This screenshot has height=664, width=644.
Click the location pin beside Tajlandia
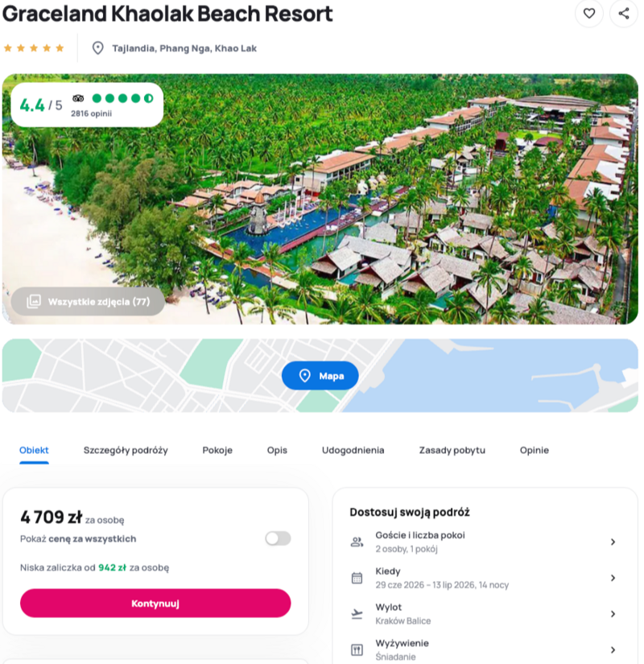(98, 48)
